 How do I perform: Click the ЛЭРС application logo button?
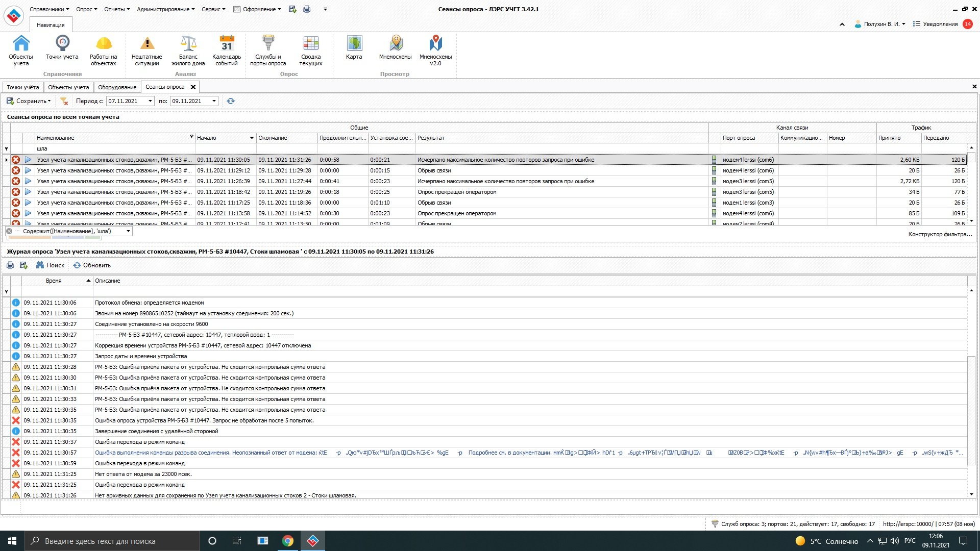[13, 15]
